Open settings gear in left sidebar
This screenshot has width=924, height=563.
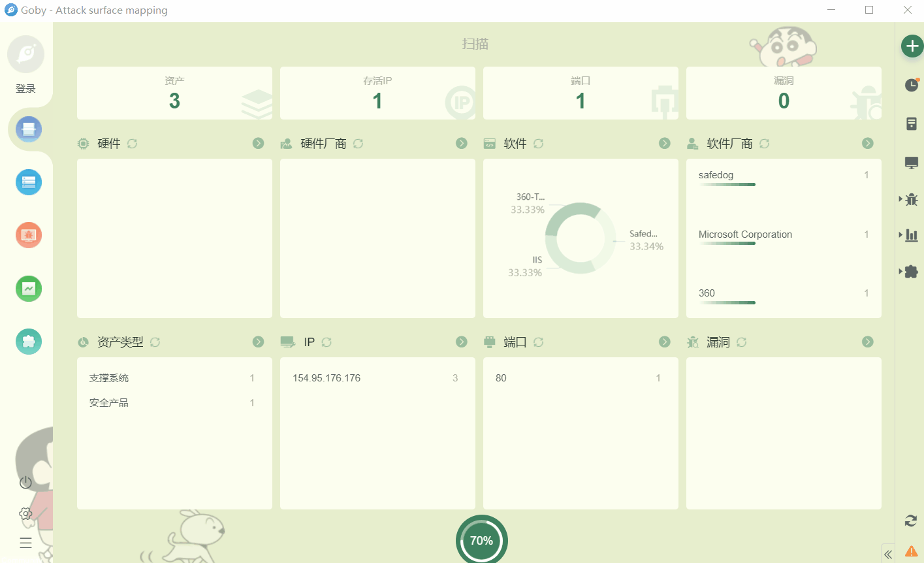(25, 513)
